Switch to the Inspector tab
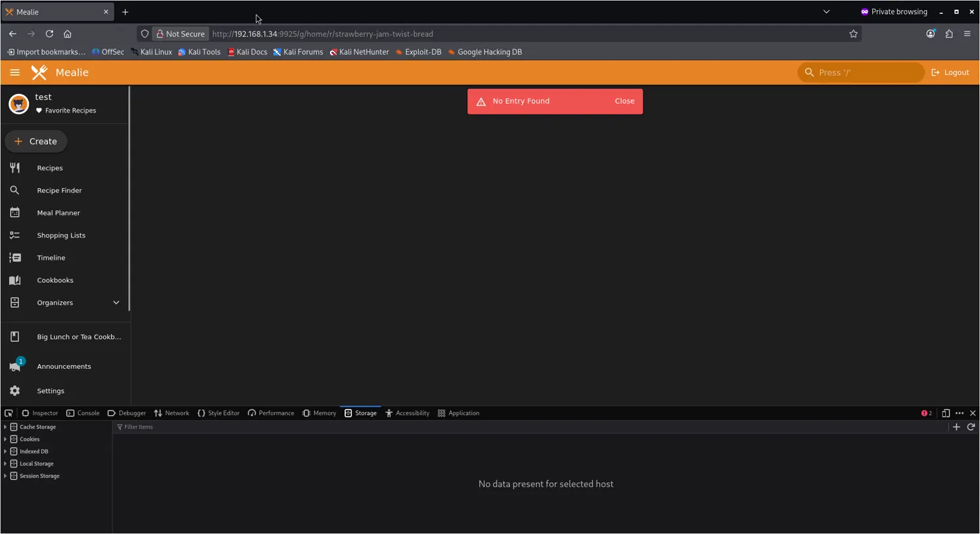The height and width of the screenshot is (534, 980). pyautogui.click(x=40, y=413)
